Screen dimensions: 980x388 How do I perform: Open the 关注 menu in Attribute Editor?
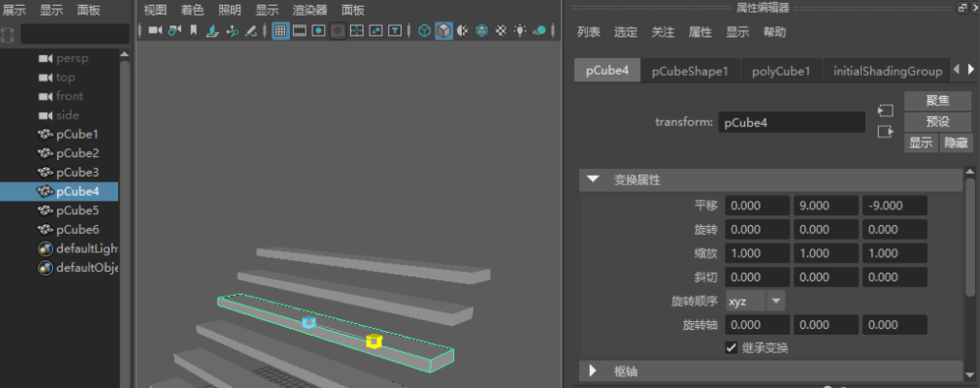(663, 32)
